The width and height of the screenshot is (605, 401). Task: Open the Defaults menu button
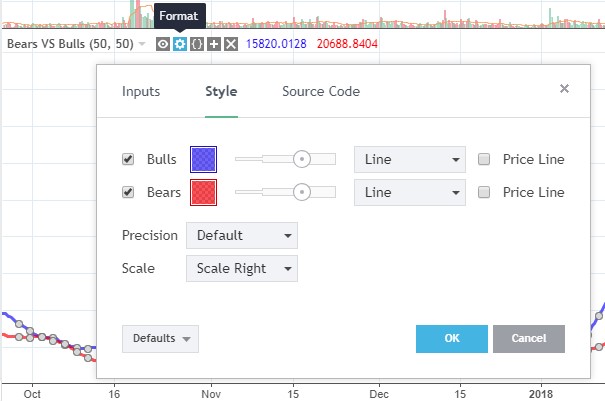click(161, 339)
